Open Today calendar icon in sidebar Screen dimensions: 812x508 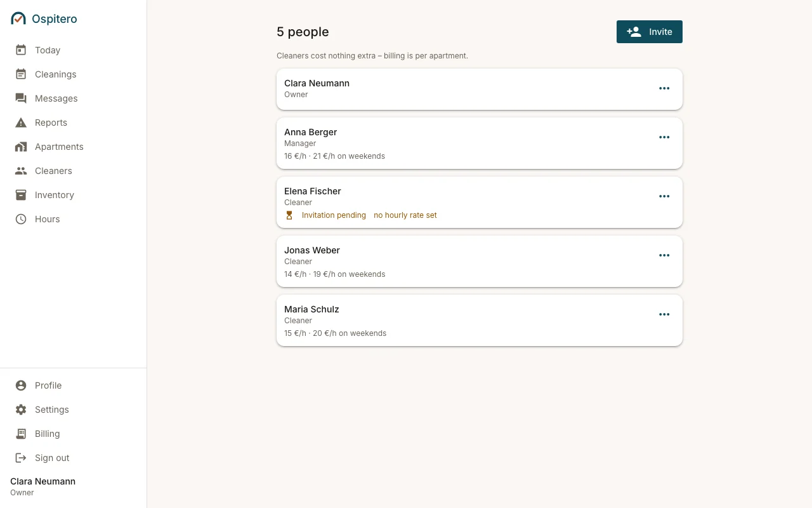click(21, 50)
